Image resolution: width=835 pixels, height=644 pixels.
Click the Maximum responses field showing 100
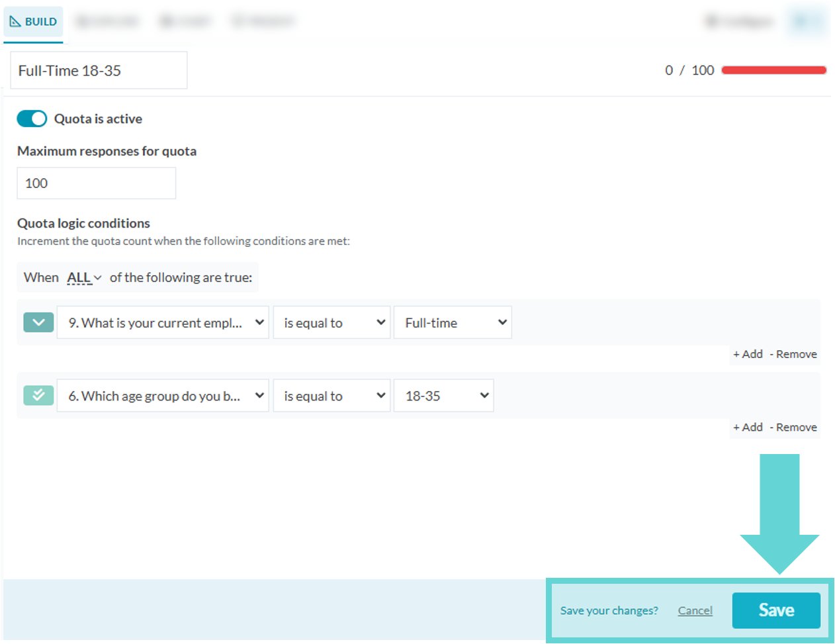coord(97,183)
